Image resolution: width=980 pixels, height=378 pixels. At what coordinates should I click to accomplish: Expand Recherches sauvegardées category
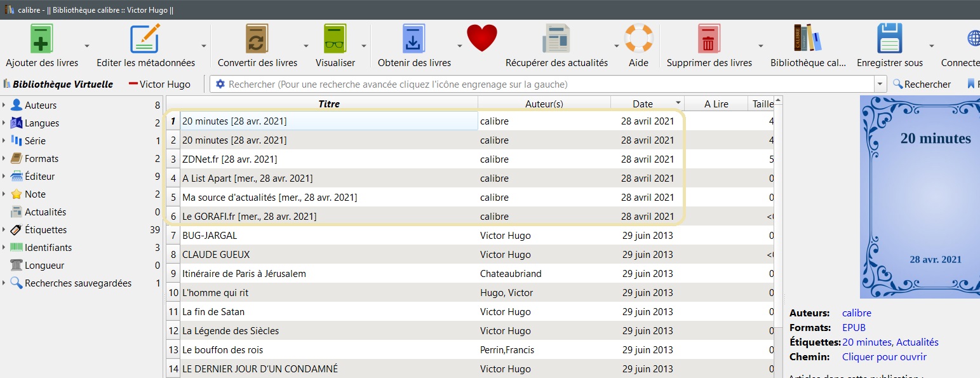coord(4,283)
